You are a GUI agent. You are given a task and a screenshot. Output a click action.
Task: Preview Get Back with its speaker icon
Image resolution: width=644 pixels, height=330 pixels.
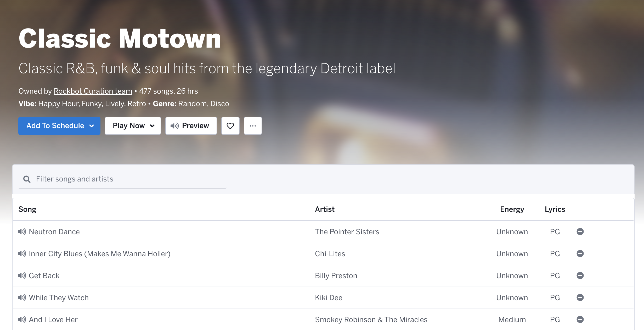(x=22, y=276)
